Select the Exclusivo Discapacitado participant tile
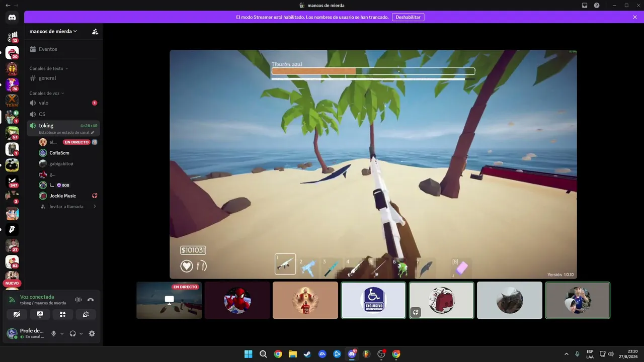 click(x=373, y=300)
